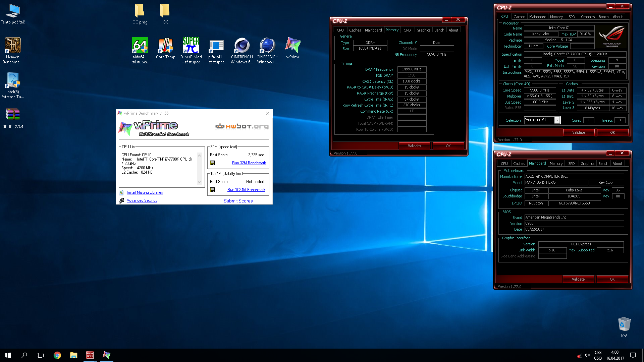This screenshot has height=362, width=644.
Task: Click OK in Mainboard CPU-Z window
Action: click(x=612, y=279)
